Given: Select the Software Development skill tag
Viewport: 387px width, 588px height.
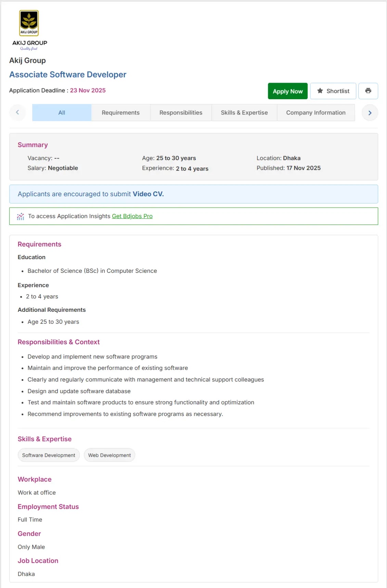Looking at the screenshot, I should (x=49, y=455).
